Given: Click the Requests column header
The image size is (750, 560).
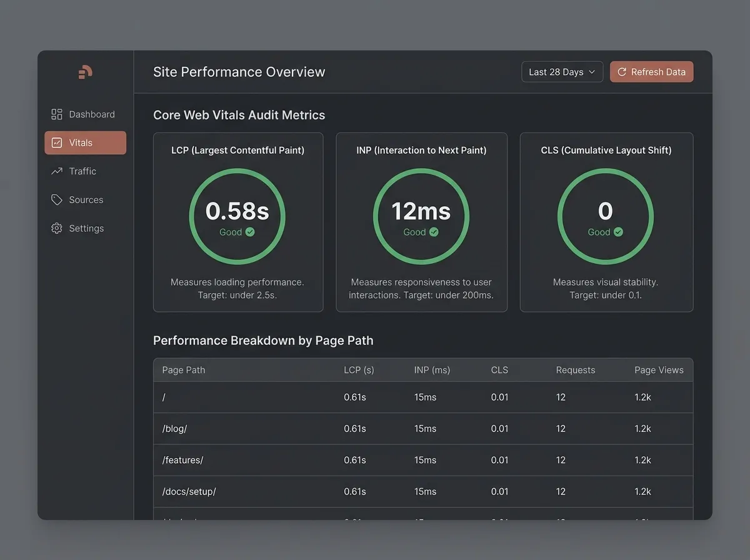Looking at the screenshot, I should pos(576,370).
